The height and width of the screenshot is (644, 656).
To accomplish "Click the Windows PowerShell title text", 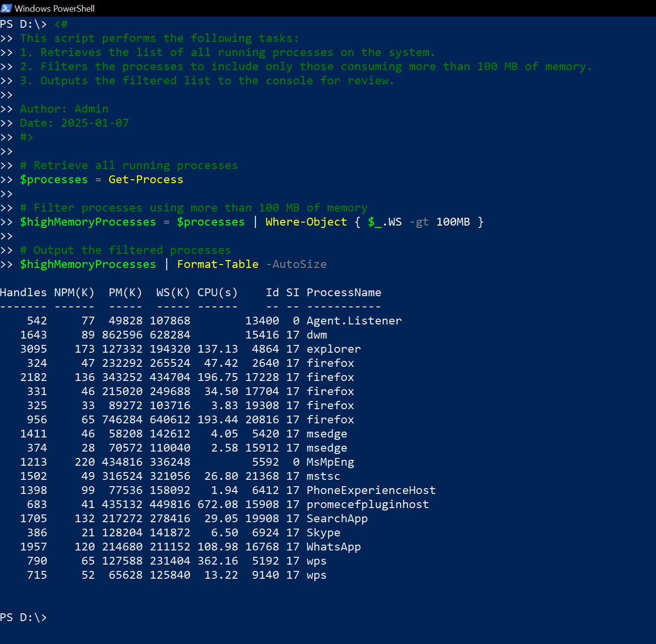I will [55, 8].
